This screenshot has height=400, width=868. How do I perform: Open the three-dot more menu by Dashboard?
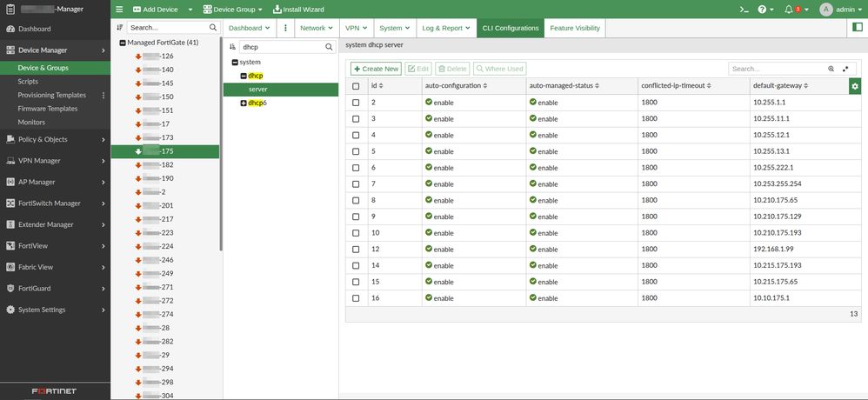click(x=285, y=28)
